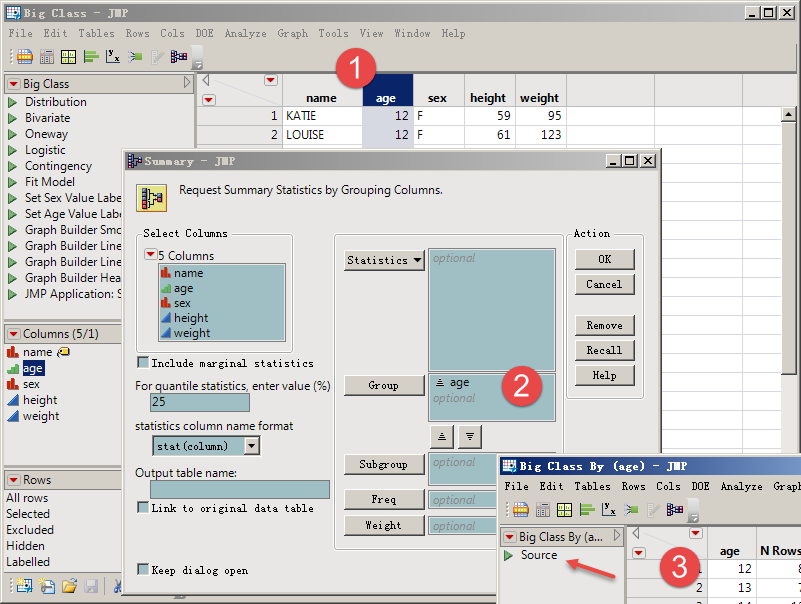Screen dimensions: 801x604
Task: Run the Fit Model script via its green triangle
Action: (x=13, y=182)
